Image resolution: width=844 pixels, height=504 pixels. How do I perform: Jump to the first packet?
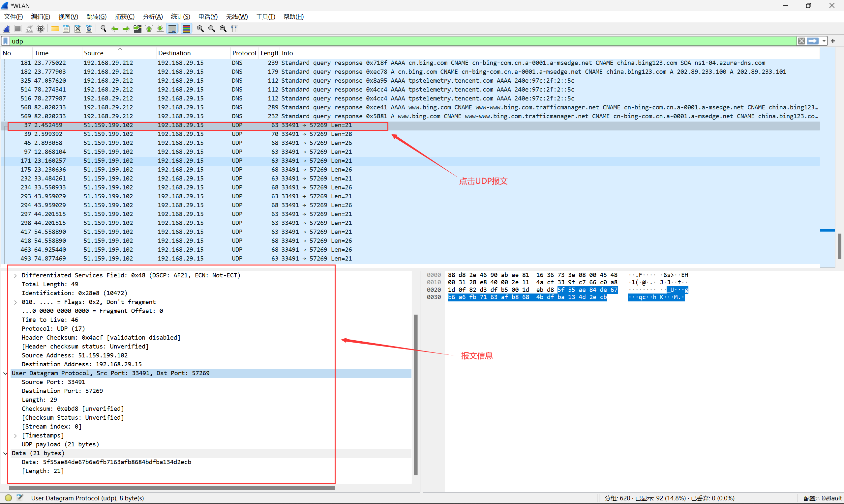149,29
